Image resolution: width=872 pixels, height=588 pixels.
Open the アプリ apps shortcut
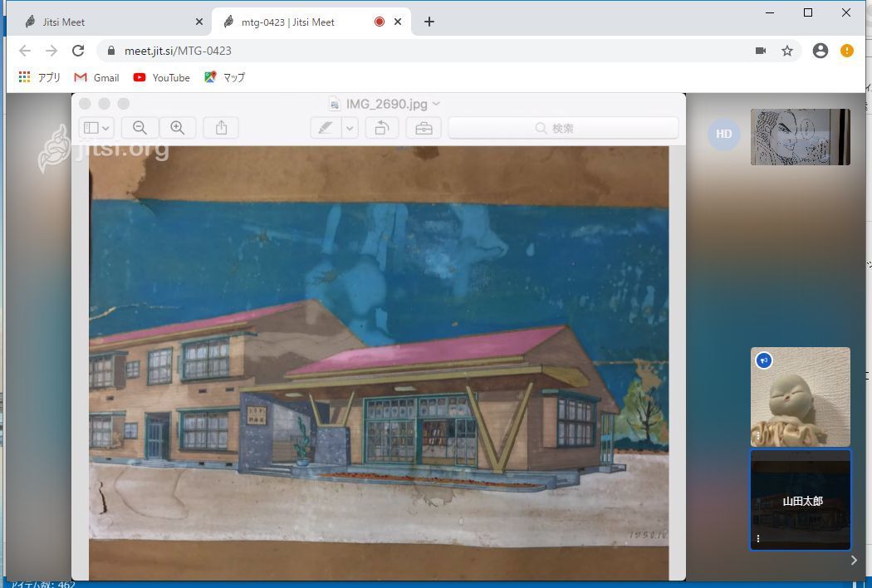[40, 77]
